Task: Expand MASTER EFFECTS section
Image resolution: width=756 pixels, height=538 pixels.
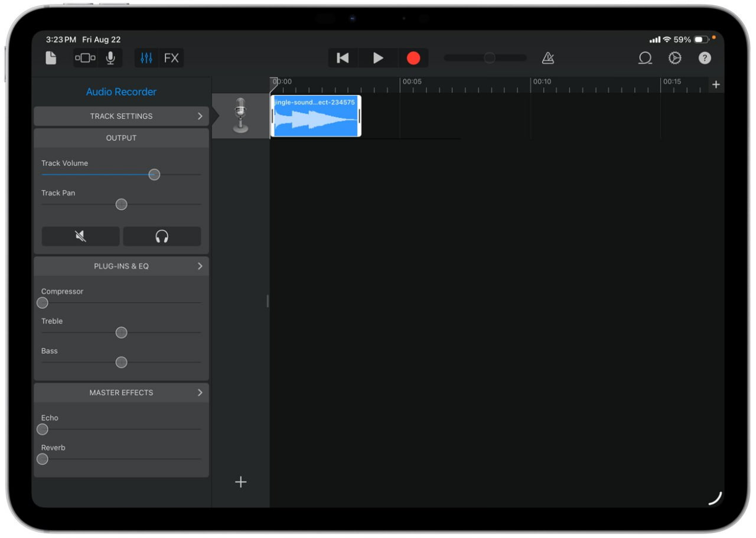Action: coord(121,393)
